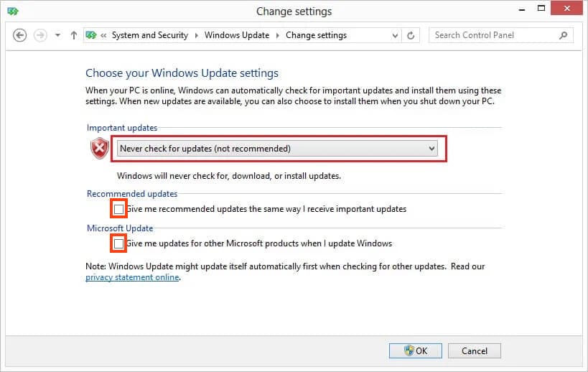Check the other Microsoft products updates box
Viewport: 588px width, 372px height.
[x=118, y=243]
